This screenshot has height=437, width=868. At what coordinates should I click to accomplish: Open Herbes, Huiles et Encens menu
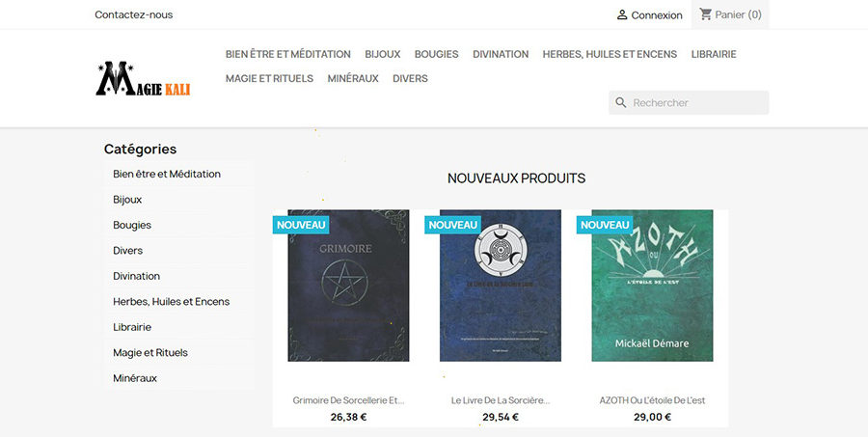point(610,54)
